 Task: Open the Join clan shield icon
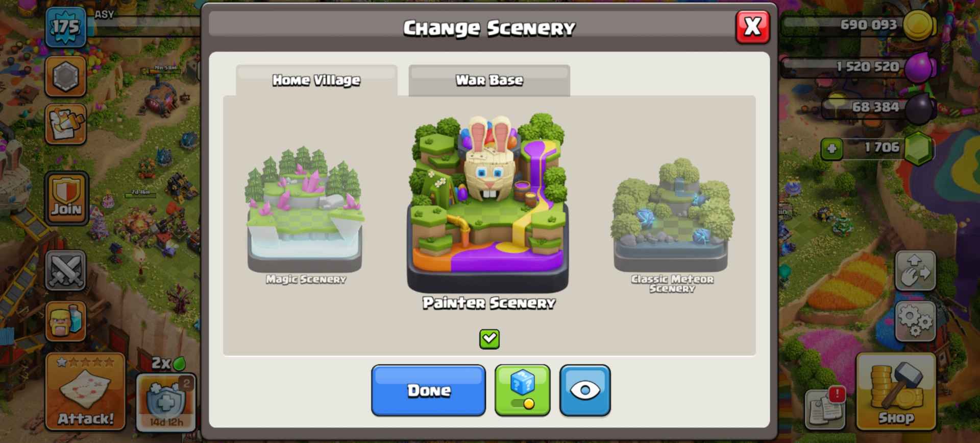(66, 198)
